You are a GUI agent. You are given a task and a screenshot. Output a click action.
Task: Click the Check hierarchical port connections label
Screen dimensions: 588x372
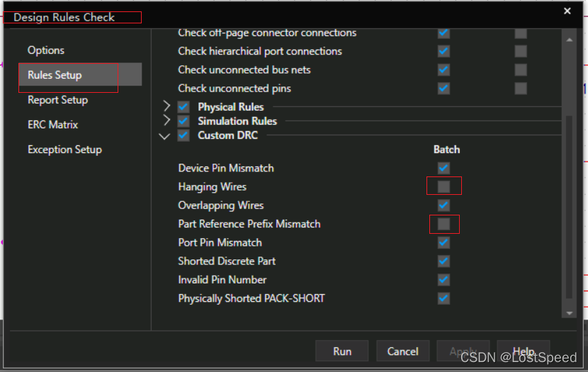pos(260,51)
